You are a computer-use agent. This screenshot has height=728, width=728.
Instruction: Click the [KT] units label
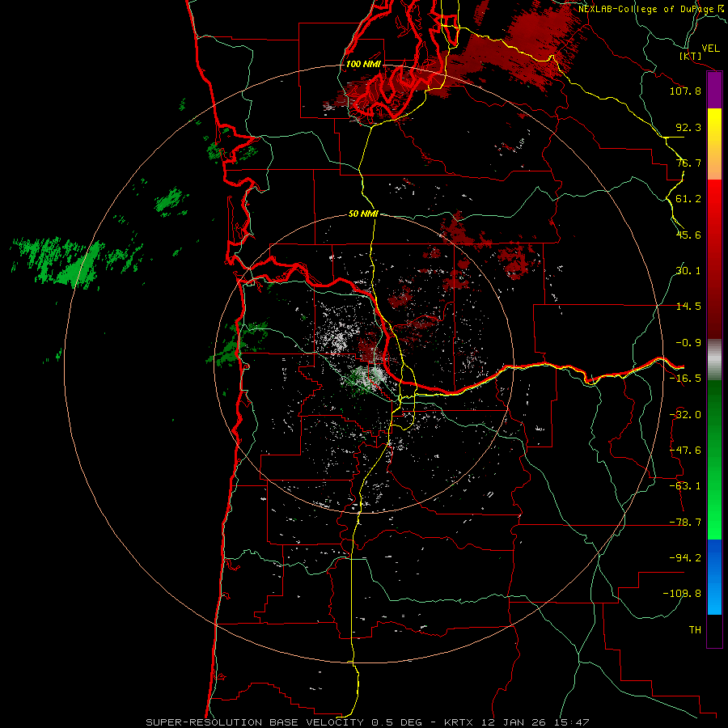(x=691, y=56)
